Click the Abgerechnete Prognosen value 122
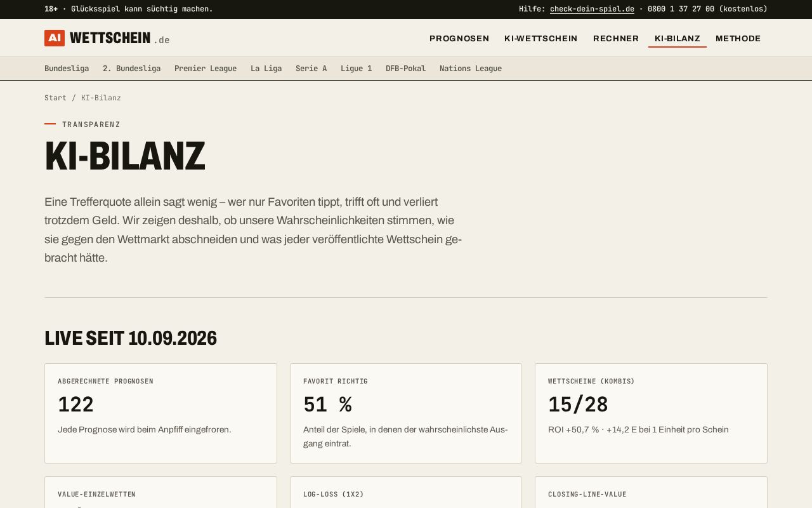 pos(75,404)
